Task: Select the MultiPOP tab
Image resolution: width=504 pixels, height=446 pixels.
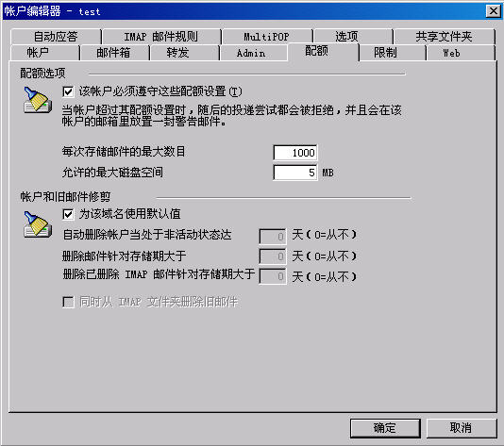Action: (266, 37)
